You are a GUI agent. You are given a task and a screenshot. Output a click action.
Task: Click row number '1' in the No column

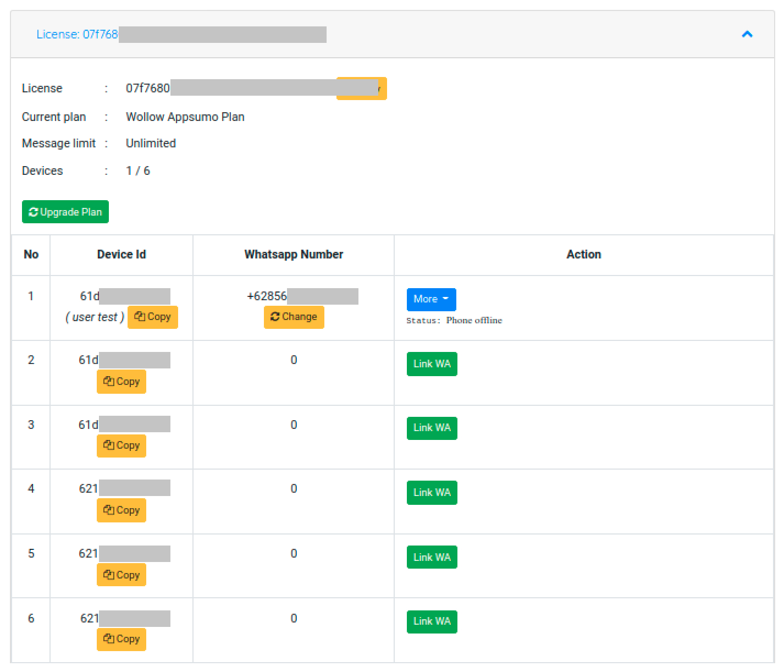[31, 296]
